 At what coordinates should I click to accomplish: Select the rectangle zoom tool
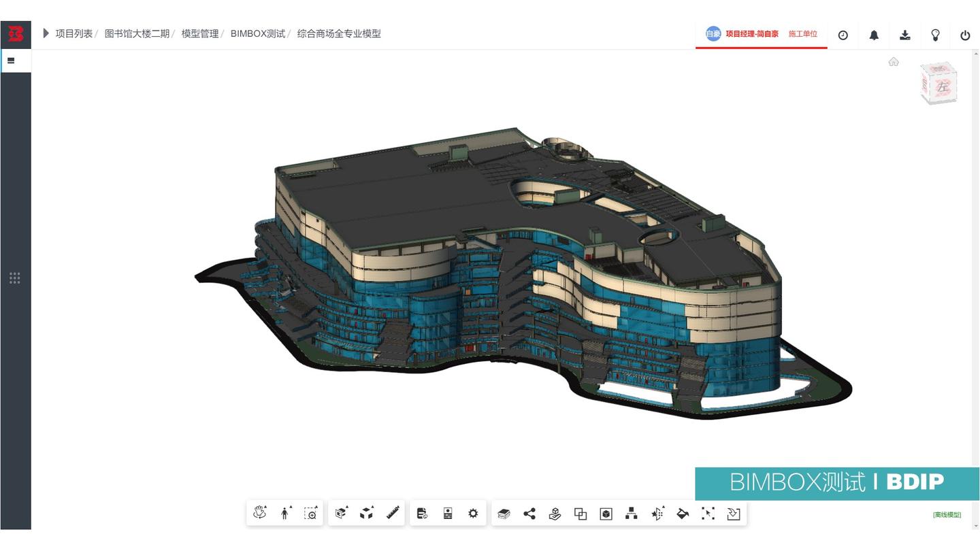(x=310, y=513)
